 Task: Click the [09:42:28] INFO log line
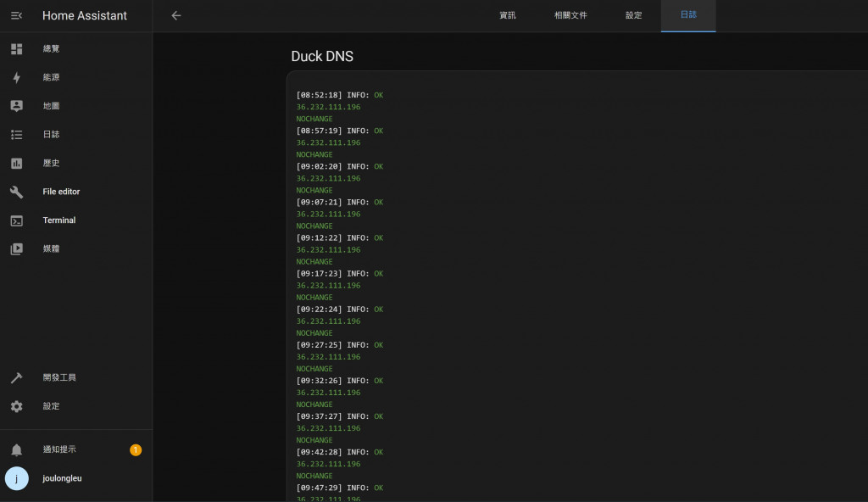339,452
